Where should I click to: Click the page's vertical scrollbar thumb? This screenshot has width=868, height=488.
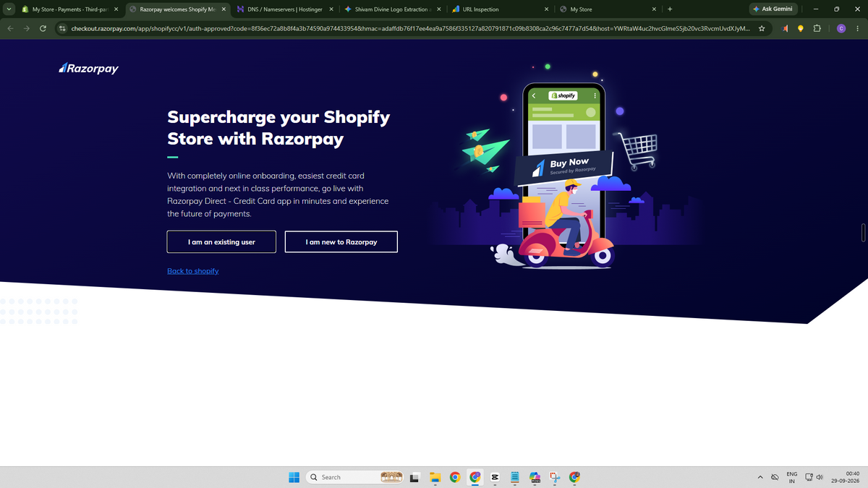tap(864, 234)
